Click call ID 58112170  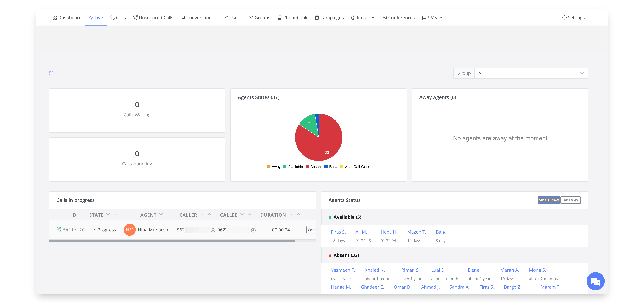73,230
